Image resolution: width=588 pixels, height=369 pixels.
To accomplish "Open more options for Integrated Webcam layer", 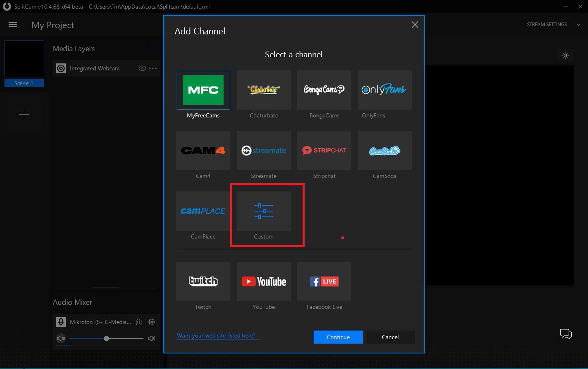I will click(153, 68).
